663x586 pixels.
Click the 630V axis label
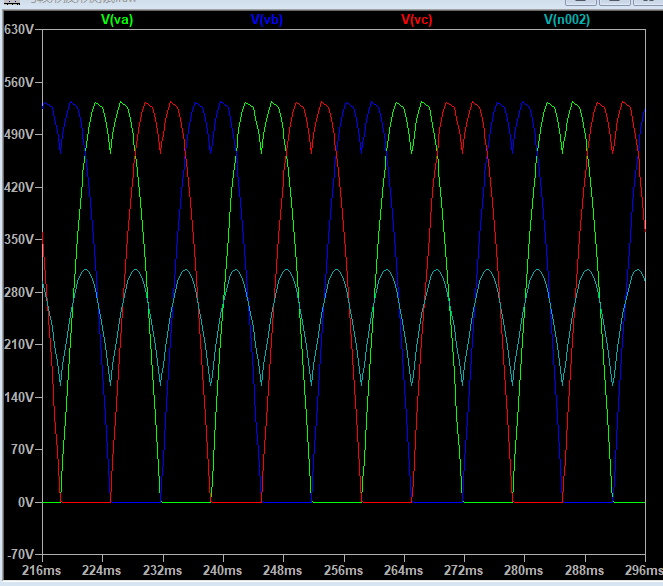[19, 29]
